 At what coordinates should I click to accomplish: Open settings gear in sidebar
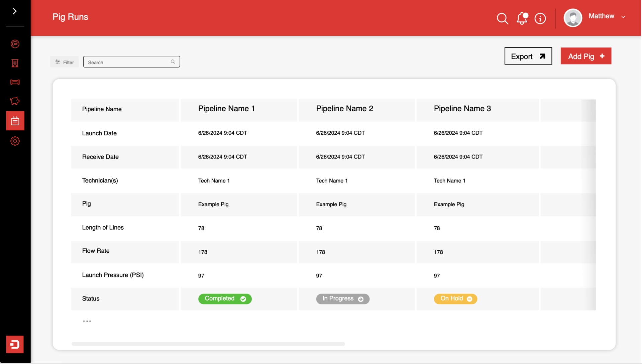click(x=15, y=141)
